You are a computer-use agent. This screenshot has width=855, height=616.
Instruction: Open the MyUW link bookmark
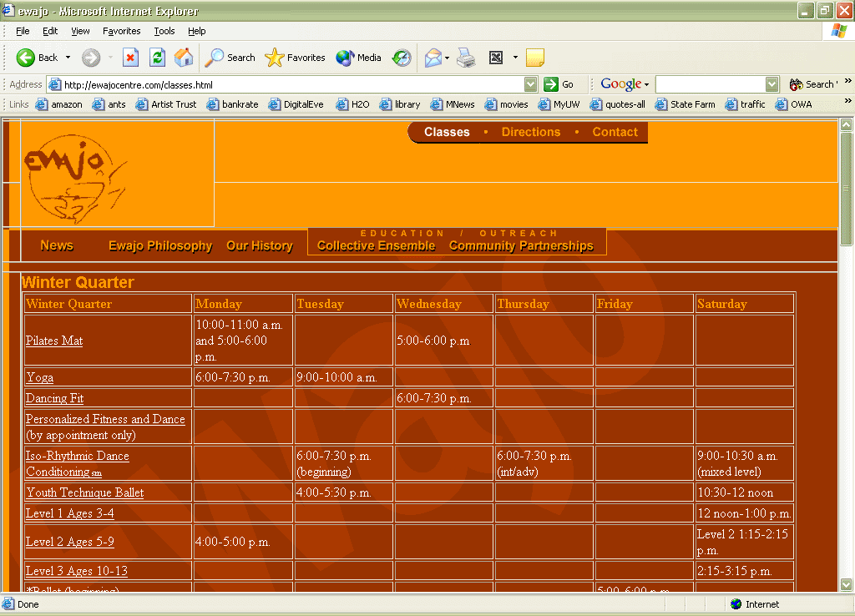point(559,104)
